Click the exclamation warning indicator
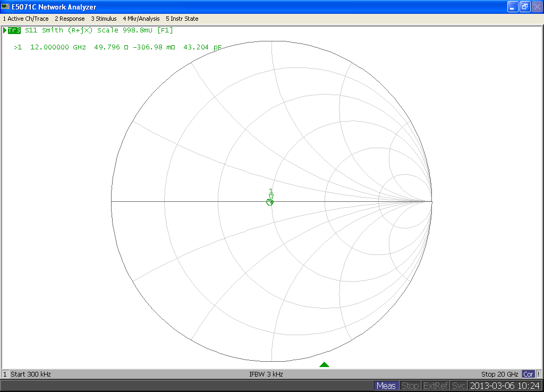Screen dimensions: 544x392 click(539, 374)
